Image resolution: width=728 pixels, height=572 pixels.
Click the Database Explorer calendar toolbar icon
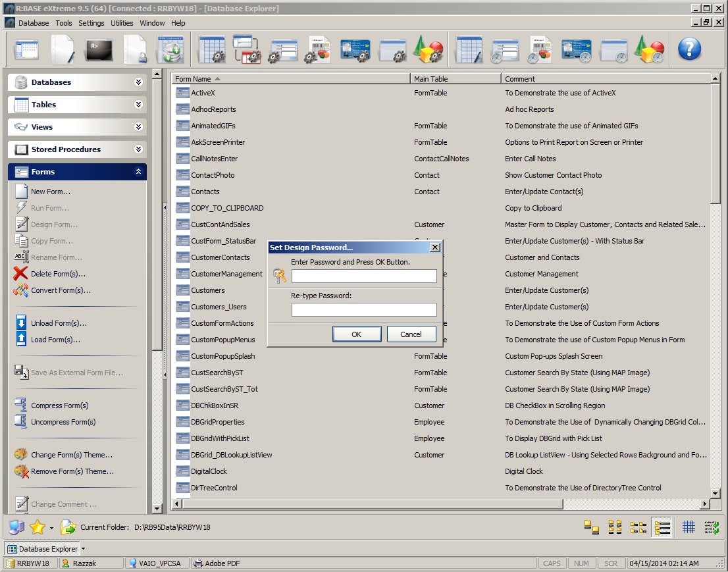tap(27, 49)
